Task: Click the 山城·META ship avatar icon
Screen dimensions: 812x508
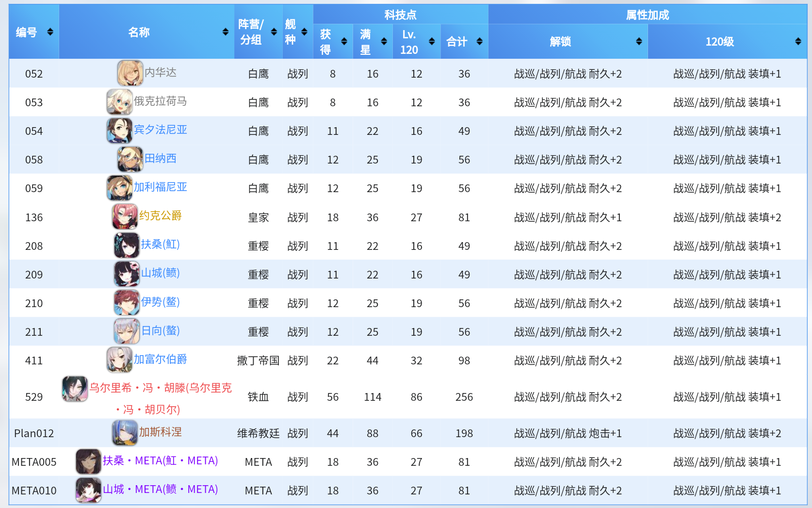Action: pyautogui.click(x=88, y=490)
